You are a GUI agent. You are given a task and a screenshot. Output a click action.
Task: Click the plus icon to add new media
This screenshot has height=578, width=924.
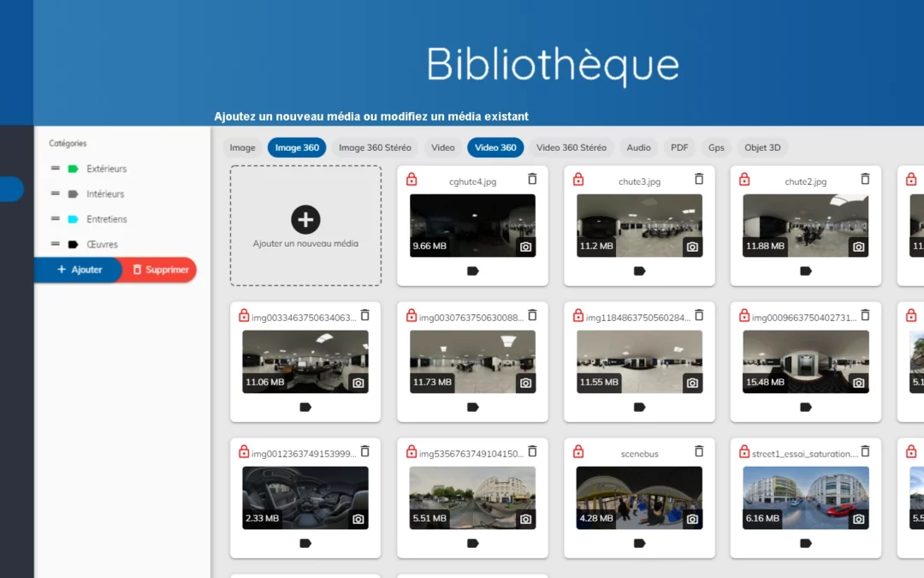[x=305, y=219]
